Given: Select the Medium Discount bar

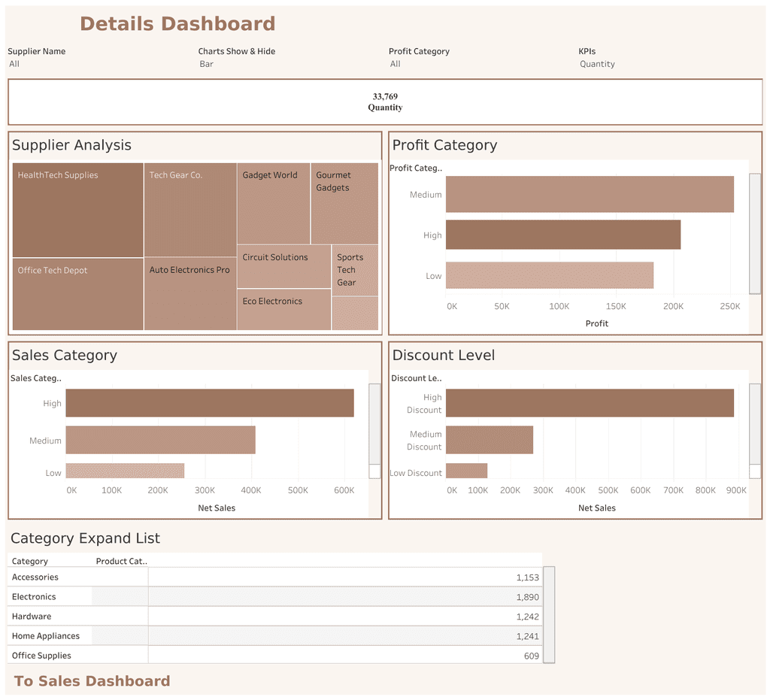Looking at the screenshot, I should tap(489, 440).
